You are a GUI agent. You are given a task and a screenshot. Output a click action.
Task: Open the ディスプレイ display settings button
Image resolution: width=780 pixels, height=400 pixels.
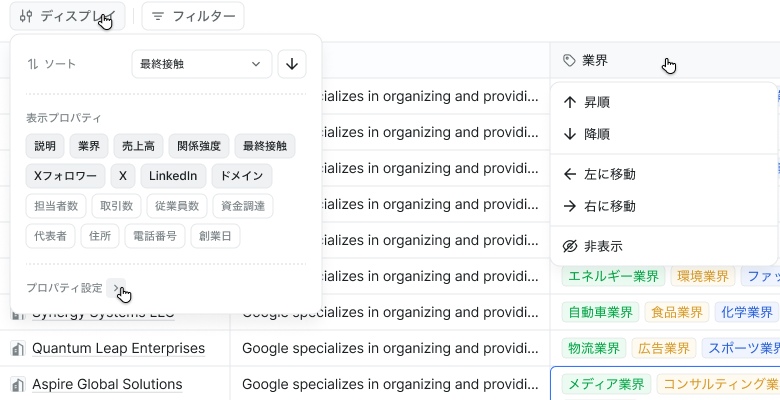pyautogui.click(x=67, y=16)
